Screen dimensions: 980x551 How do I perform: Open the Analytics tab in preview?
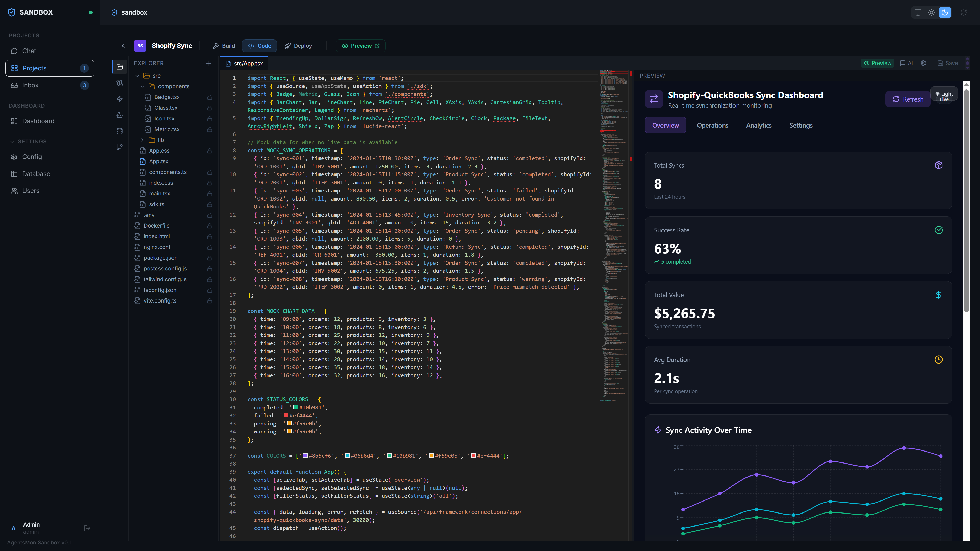coord(758,125)
